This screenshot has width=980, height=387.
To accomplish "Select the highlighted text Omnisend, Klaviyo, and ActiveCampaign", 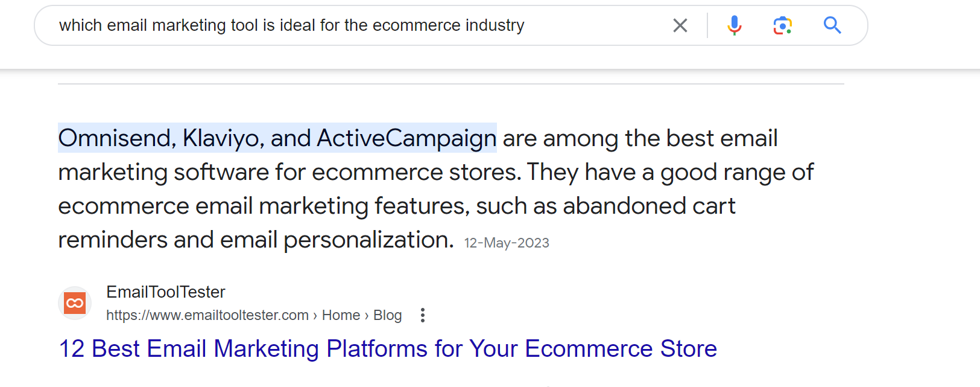I will (x=277, y=138).
